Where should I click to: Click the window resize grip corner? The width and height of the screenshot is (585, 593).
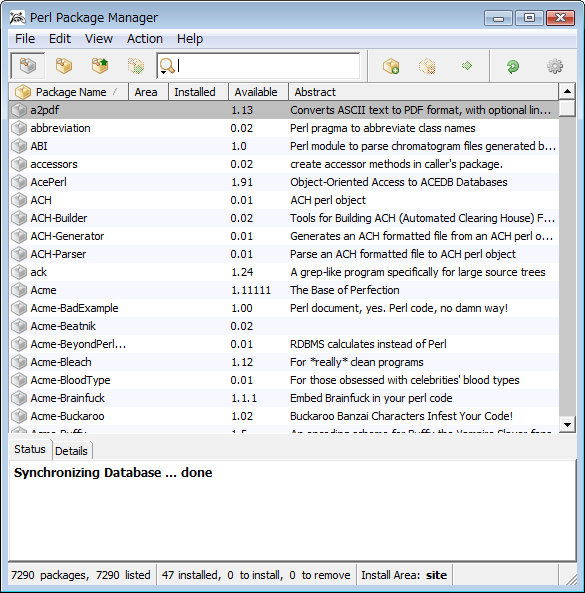[571, 579]
